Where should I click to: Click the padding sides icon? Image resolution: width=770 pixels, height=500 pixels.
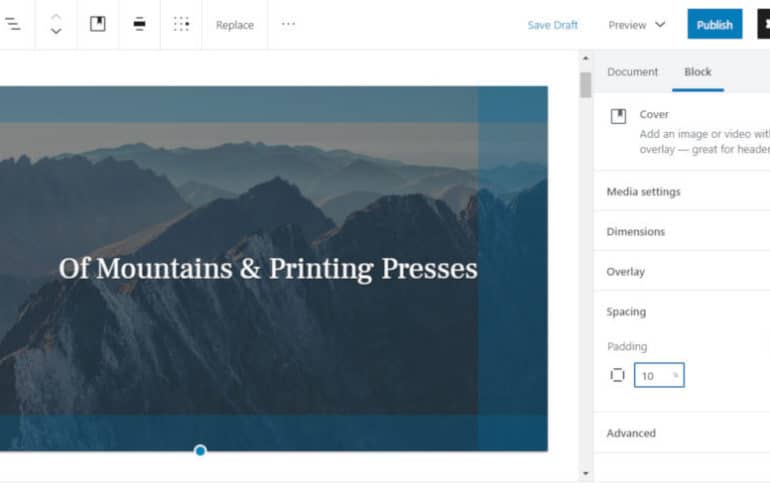(617, 375)
